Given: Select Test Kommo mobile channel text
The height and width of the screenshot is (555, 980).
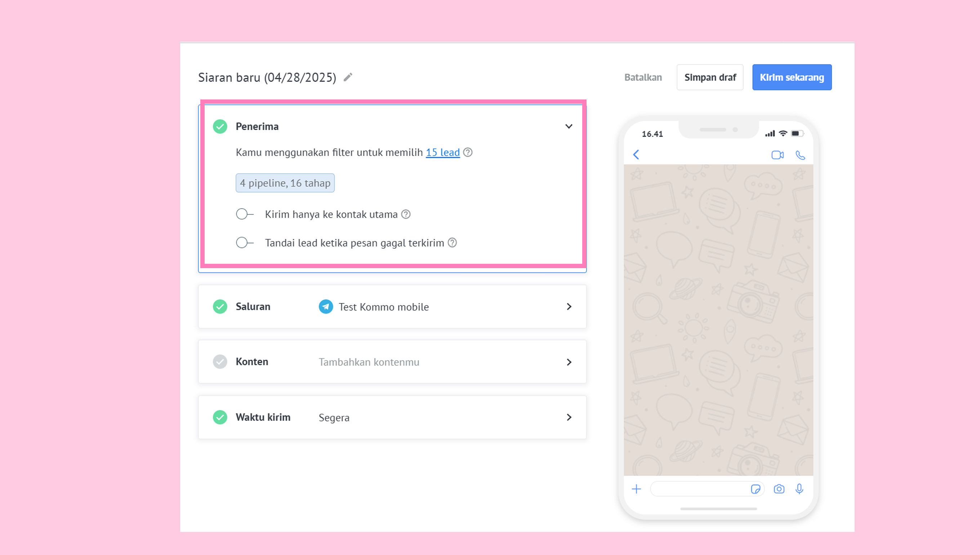Looking at the screenshot, I should click(x=384, y=307).
